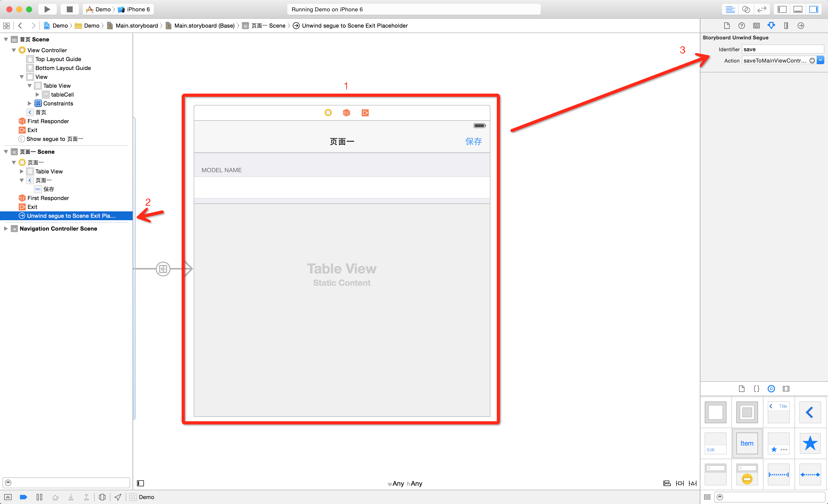
Task: Show the Quick Help inspector
Action: [x=742, y=26]
